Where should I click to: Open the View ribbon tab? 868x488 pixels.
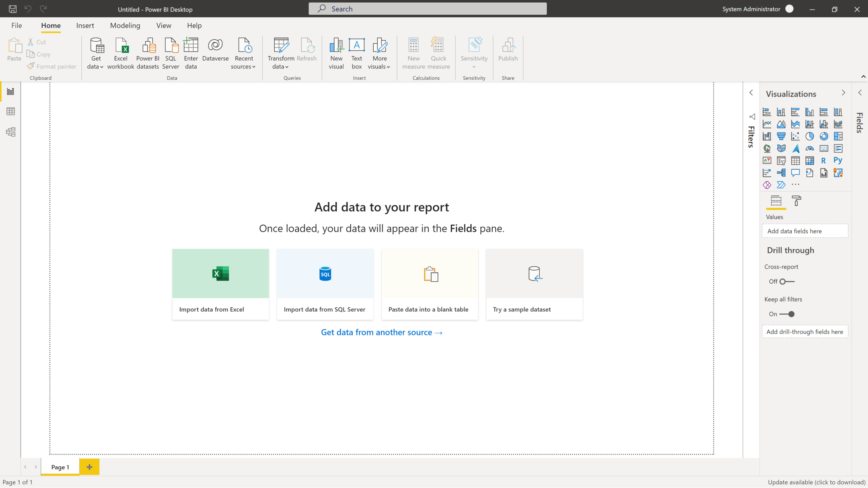pyautogui.click(x=163, y=25)
